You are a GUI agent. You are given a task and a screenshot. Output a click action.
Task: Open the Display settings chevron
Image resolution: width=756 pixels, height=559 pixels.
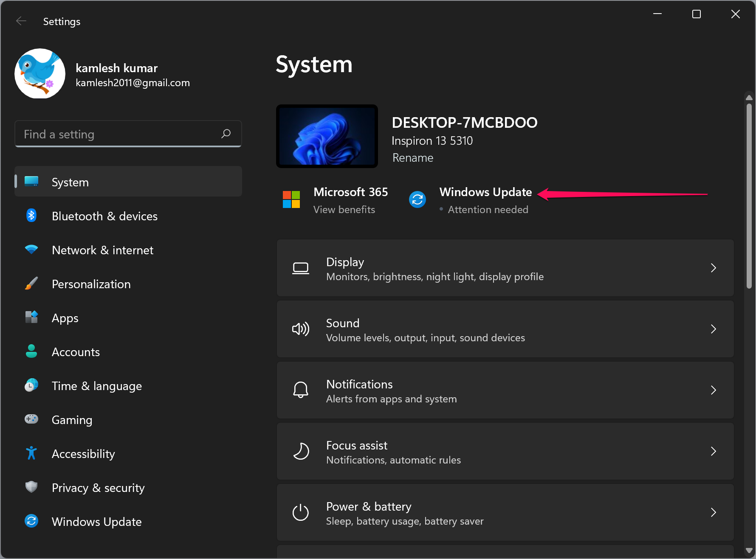pyautogui.click(x=714, y=268)
